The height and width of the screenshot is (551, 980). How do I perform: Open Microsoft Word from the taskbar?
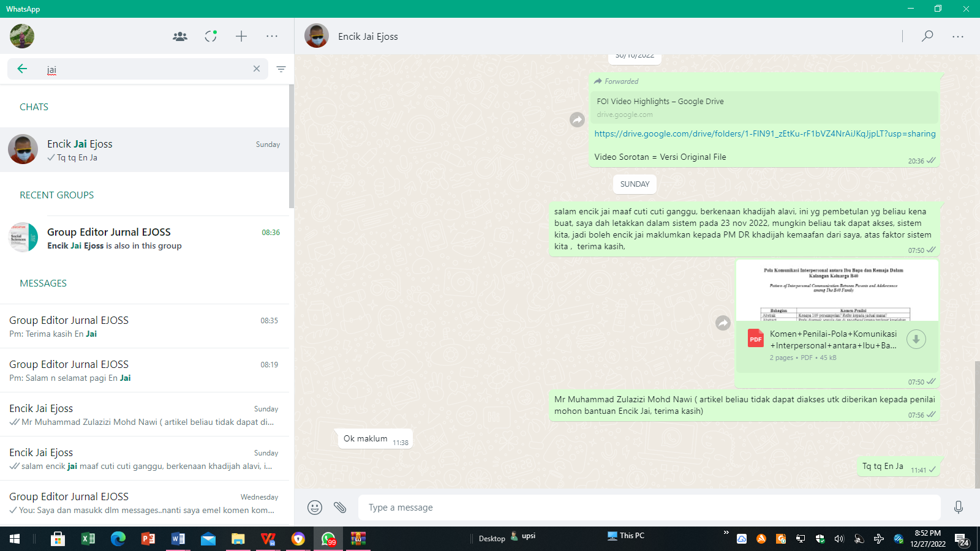coord(178,539)
